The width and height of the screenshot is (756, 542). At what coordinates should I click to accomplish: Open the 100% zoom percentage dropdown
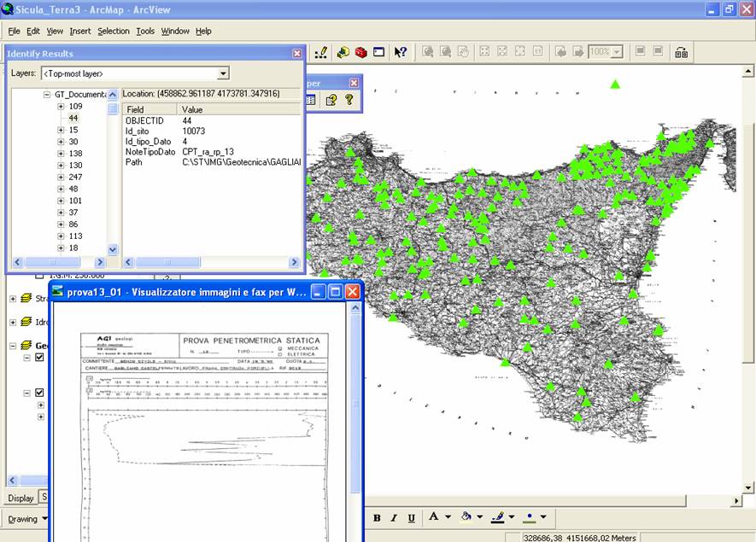coord(618,52)
